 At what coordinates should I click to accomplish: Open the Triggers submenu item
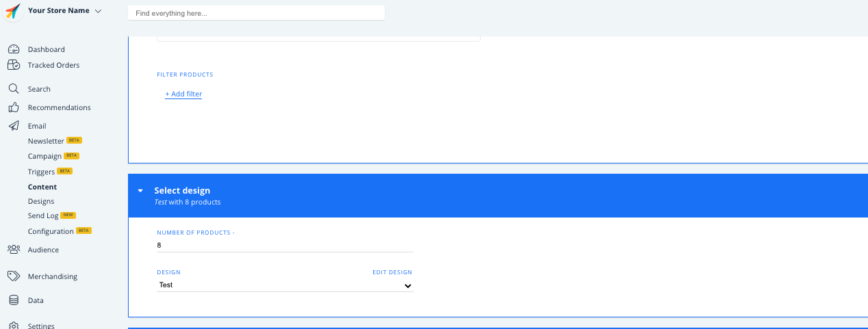(x=41, y=172)
